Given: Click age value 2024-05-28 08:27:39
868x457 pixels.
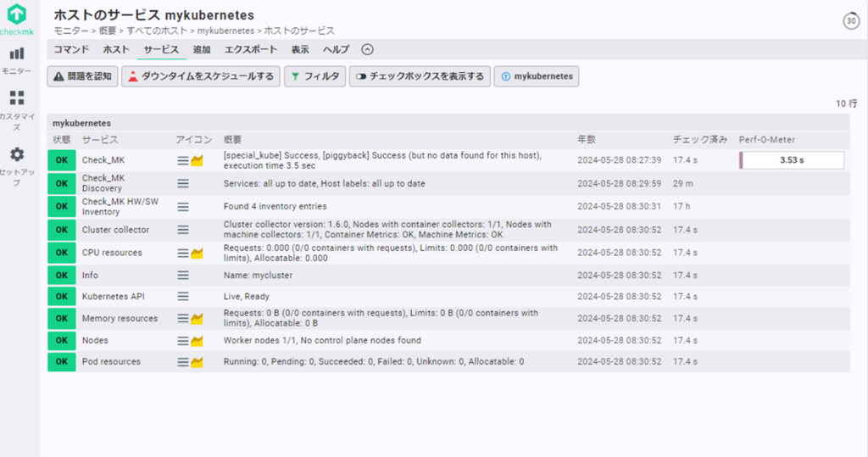Looking at the screenshot, I should point(620,160).
